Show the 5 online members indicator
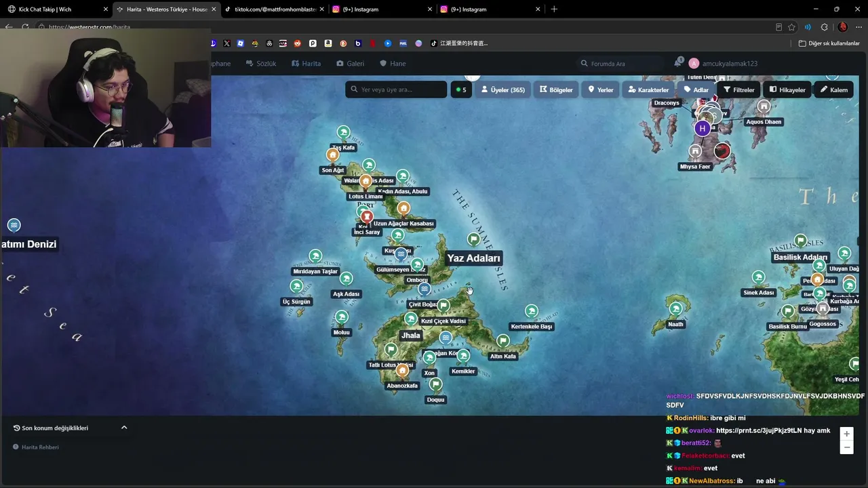Viewport: 868px width, 488px height. [461, 89]
